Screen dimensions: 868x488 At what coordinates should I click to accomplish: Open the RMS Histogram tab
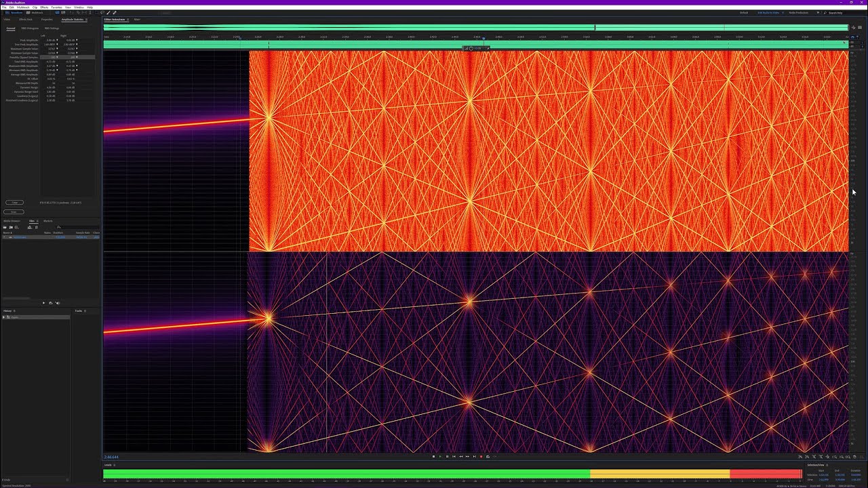(x=30, y=28)
